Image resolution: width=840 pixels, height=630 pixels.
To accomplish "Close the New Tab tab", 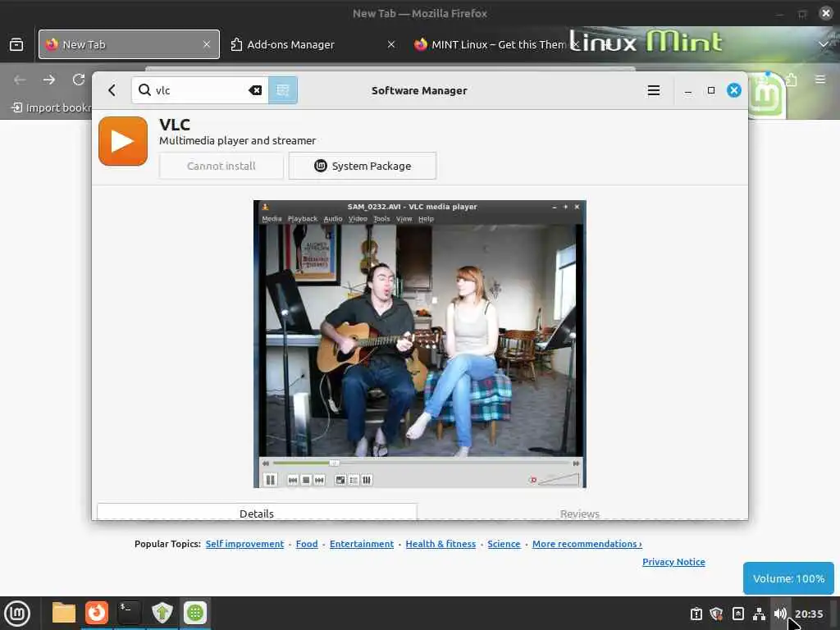I will (207, 44).
